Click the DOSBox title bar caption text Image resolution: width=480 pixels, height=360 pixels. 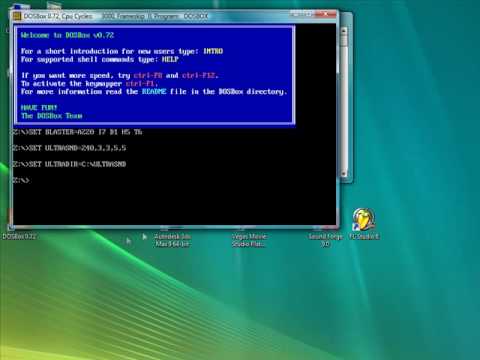coord(116,16)
